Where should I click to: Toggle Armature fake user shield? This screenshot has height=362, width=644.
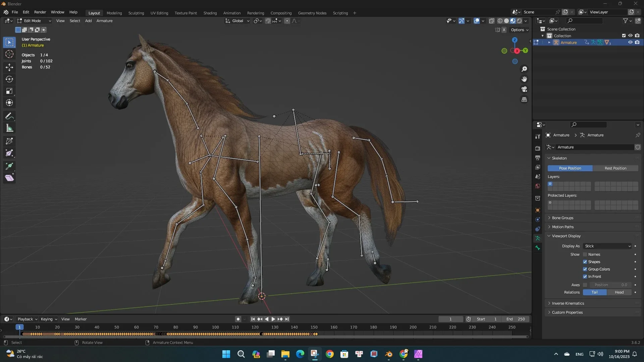638,147
